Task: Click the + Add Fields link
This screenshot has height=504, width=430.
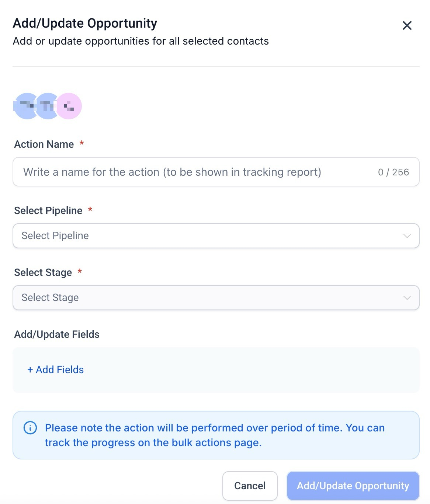Action: pos(56,370)
